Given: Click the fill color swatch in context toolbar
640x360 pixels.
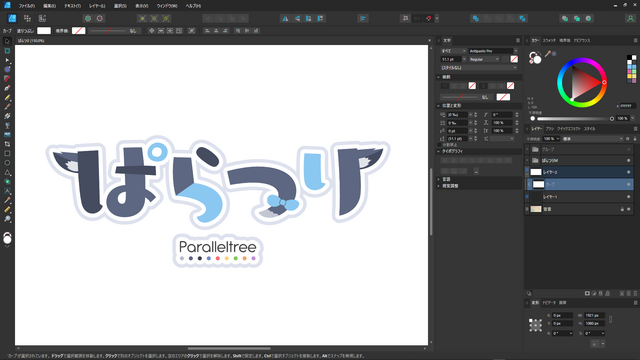Looking at the screenshot, I should point(44,31).
